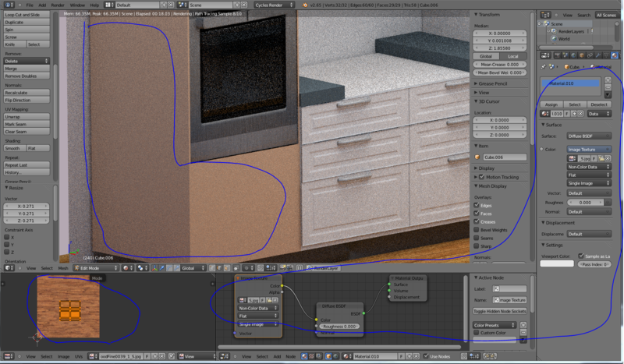Screen dimensions: 624x364
Task: Open the Constraints chain-link tab icon
Action: (x=590, y=55)
